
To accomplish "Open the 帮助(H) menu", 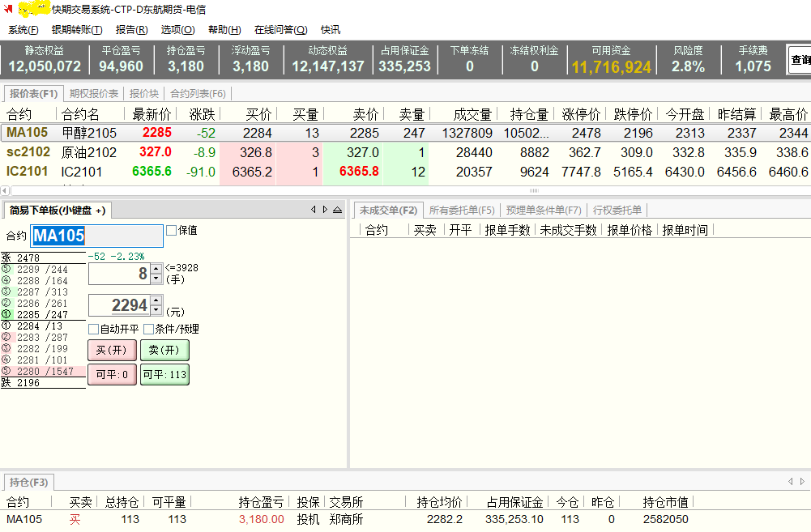I will pos(225,30).
